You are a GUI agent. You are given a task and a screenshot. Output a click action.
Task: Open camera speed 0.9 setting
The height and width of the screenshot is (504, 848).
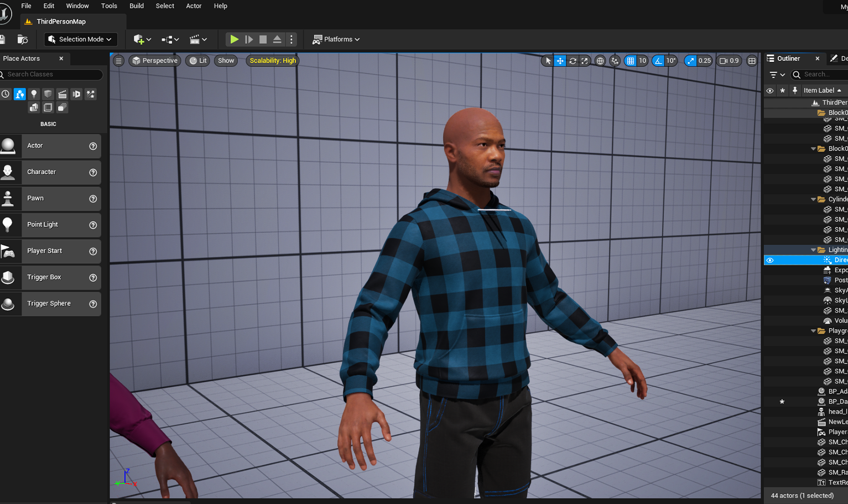tap(729, 61)
